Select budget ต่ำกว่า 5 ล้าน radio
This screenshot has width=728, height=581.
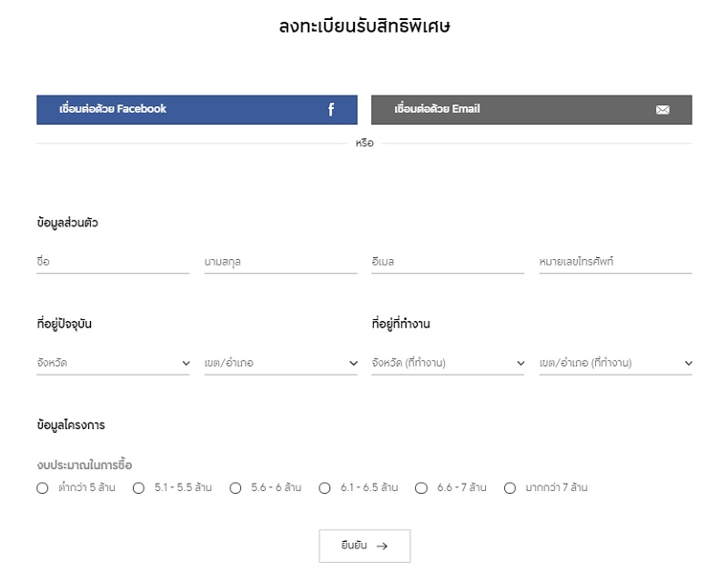point(42,488)
